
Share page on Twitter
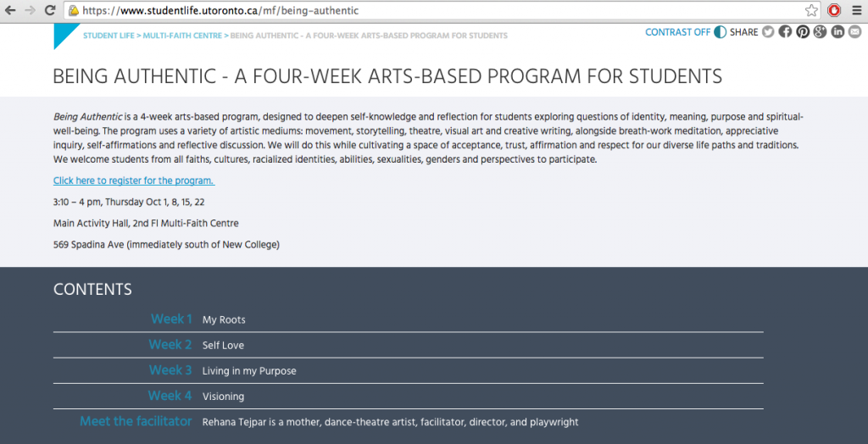click(x=768, y=32)
